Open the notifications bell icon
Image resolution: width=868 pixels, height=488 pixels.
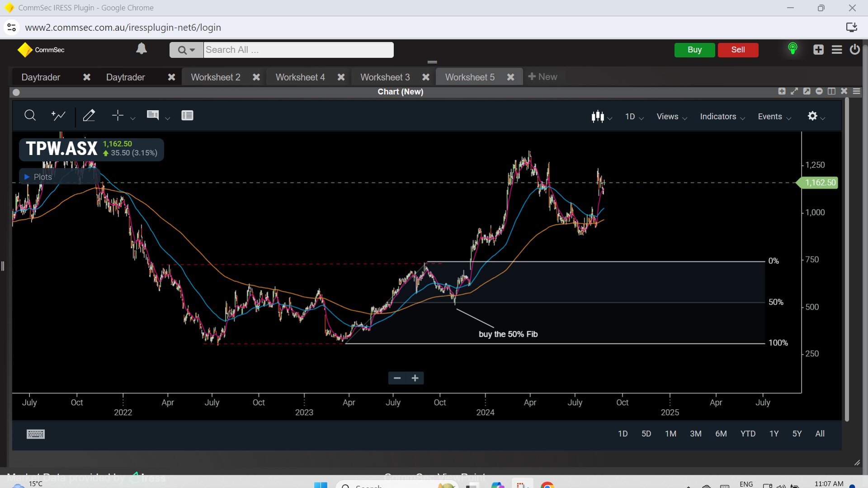[142, 49]
